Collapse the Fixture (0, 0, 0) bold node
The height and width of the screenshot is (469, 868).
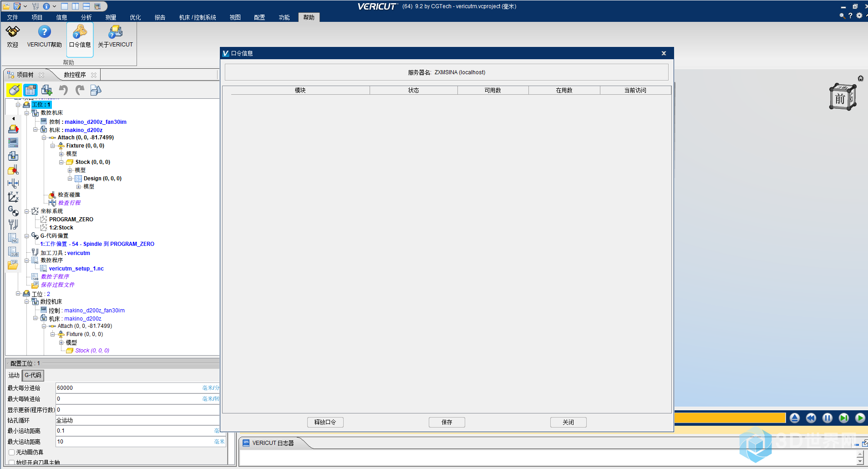(53, 146)
